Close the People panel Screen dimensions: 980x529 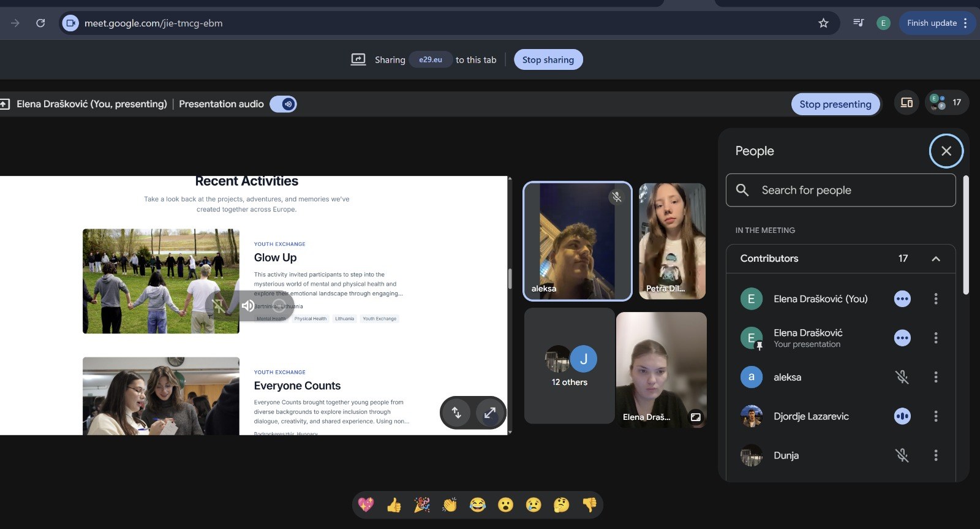(946, 151)
